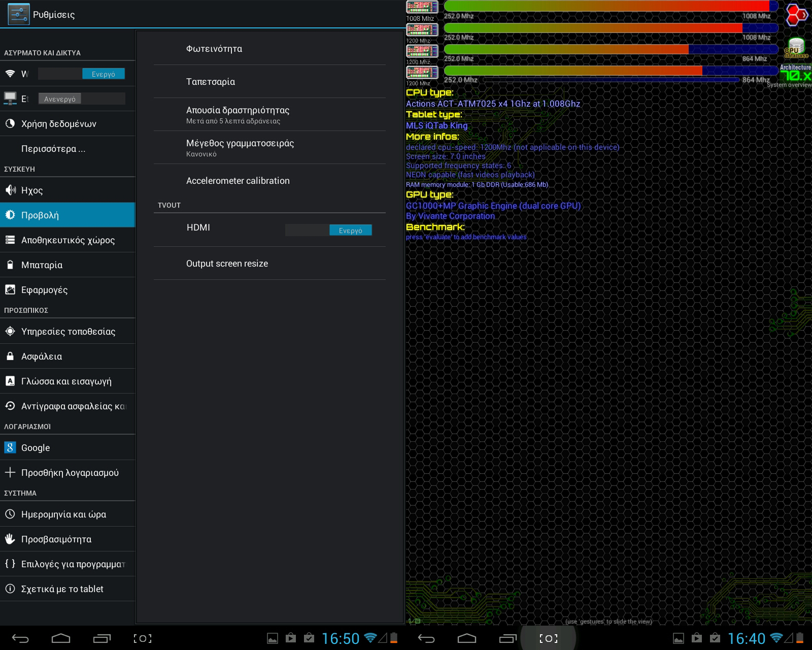The height and width of the screenshot is (650, 812).
Task: Open Ρυθμίσεις settings icon in header
Action: [18, 14]
